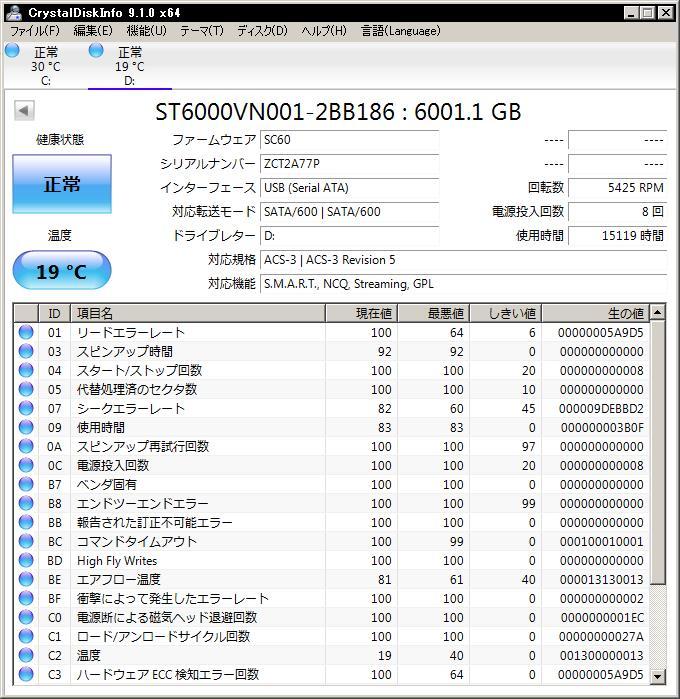The image size is (680, 699).
Task: Open the テーマ(T) menu
Action: pyautogui.click(x=202, y=31)
